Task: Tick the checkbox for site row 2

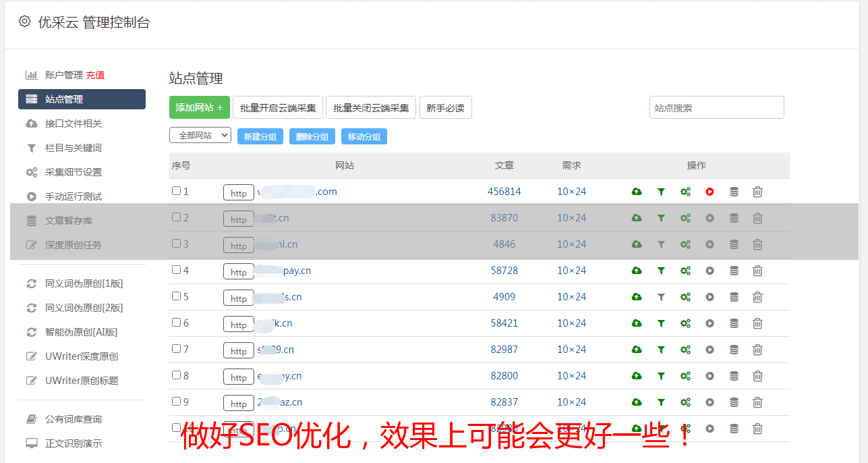Action: 176,217
